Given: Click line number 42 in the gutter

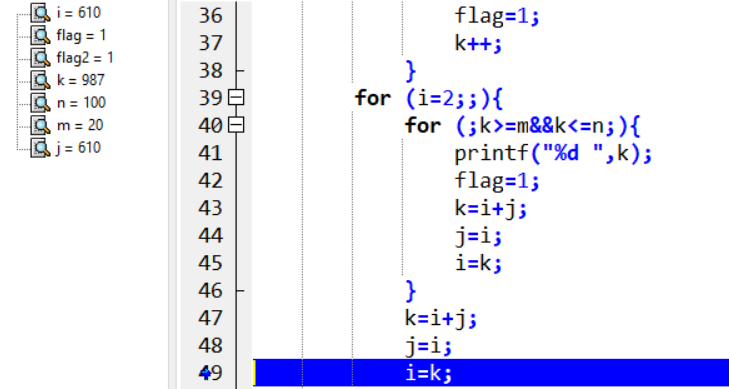Looking at the screenshot, I should point(211,180).
